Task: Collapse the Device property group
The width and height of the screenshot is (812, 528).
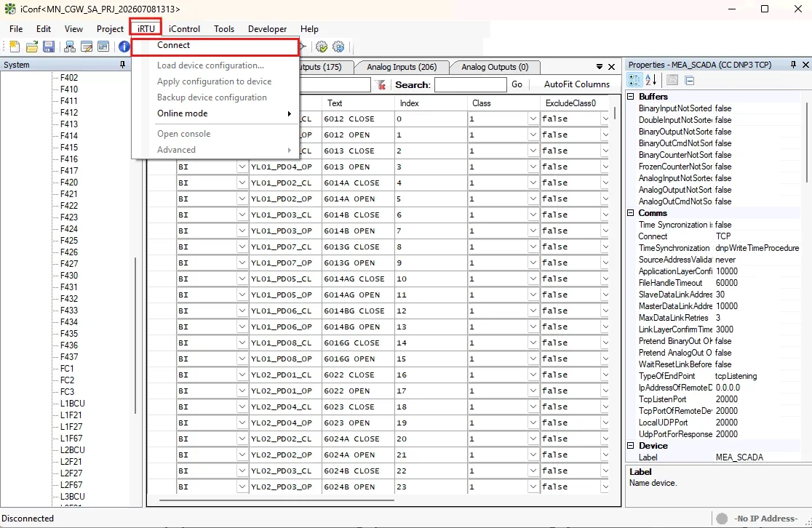Action: [x=631, y=446]
